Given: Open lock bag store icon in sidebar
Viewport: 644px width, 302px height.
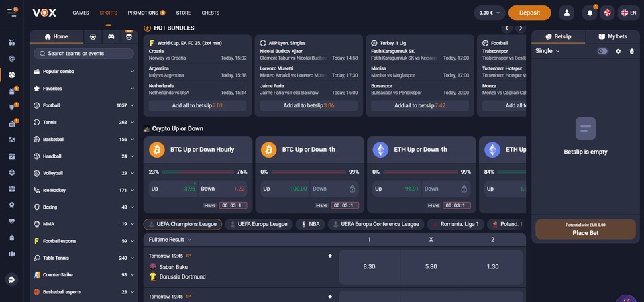Looking at the screenshot, I should click(11, 238).
